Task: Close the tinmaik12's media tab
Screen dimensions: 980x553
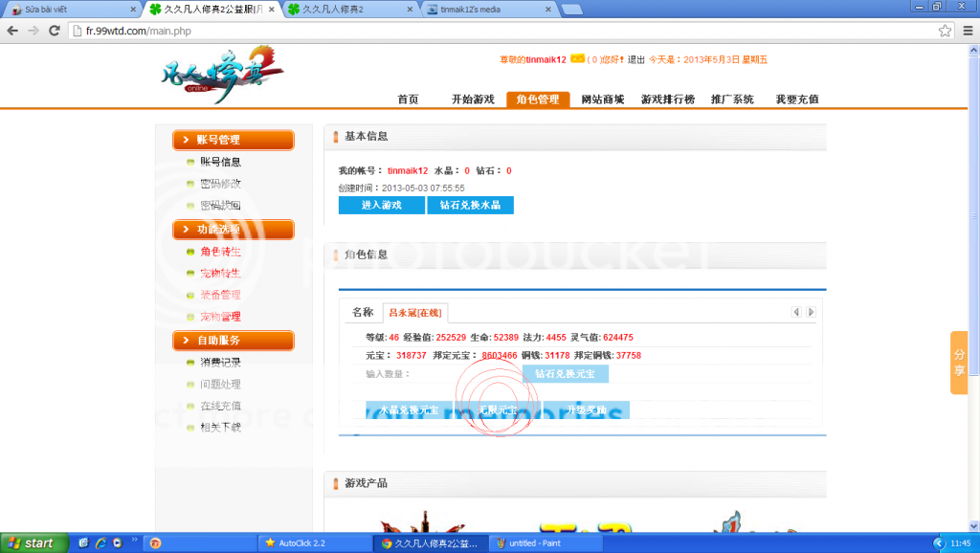Action: [x=548, y=10]
